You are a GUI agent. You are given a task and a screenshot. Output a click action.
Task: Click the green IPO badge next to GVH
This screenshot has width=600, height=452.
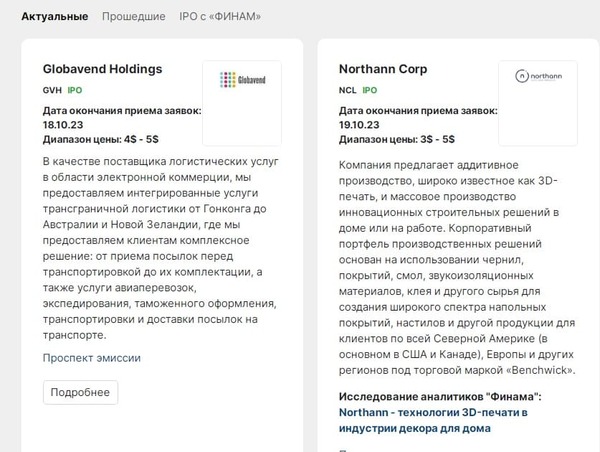coord(75,90)
